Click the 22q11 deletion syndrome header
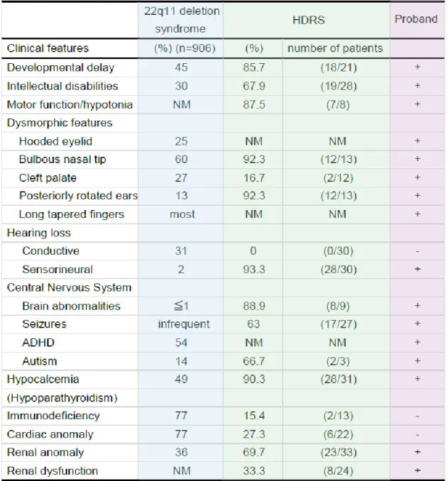The width and height of the screenshot is (448, 481). click(x=182, y=20)
